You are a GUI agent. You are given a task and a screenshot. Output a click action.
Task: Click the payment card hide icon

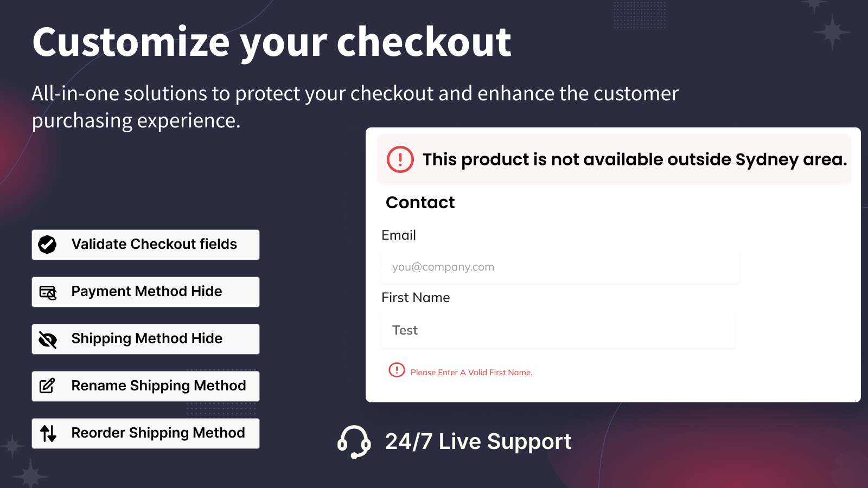(48, 292)
